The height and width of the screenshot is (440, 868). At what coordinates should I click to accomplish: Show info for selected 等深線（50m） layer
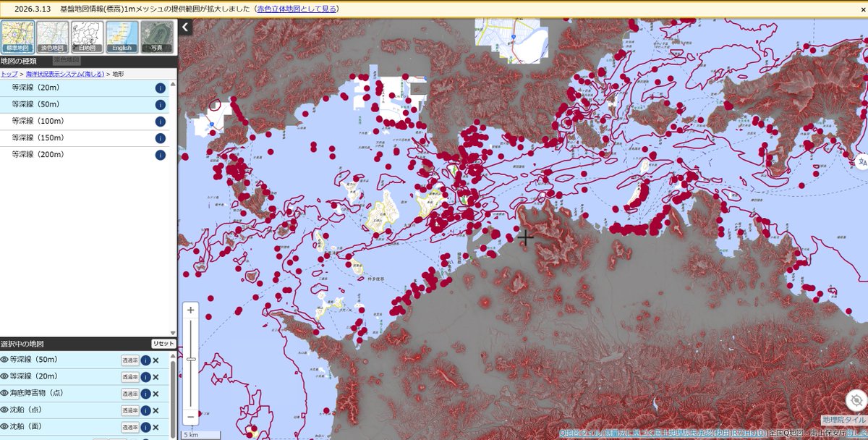[x=145, y=360]
